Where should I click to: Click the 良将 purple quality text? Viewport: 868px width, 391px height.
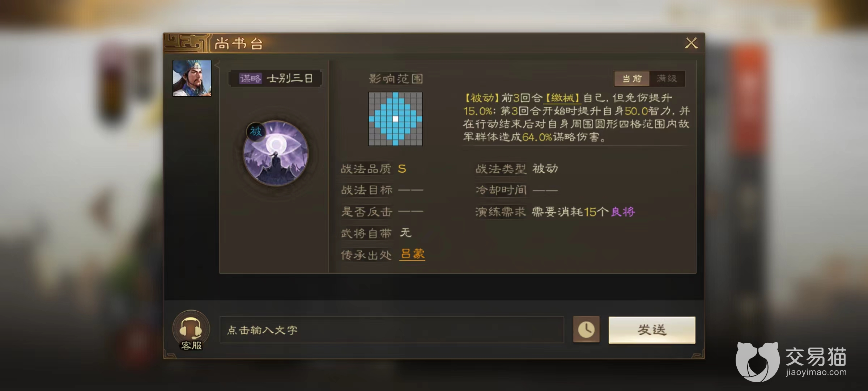(623, 212)
